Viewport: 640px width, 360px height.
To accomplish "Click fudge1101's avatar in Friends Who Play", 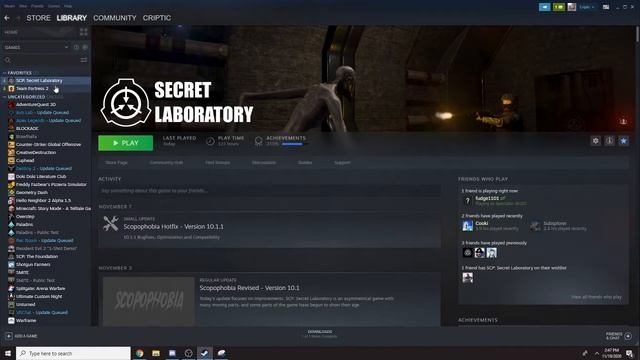I will (467, 200).
